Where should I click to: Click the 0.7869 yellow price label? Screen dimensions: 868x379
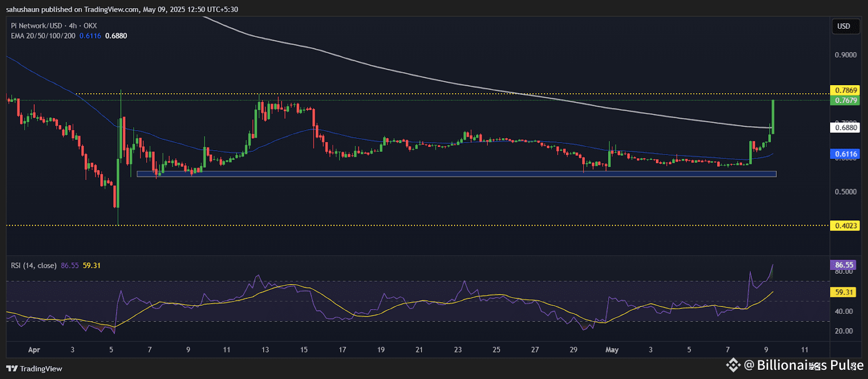pyautogui.click(x=845, y=91)
